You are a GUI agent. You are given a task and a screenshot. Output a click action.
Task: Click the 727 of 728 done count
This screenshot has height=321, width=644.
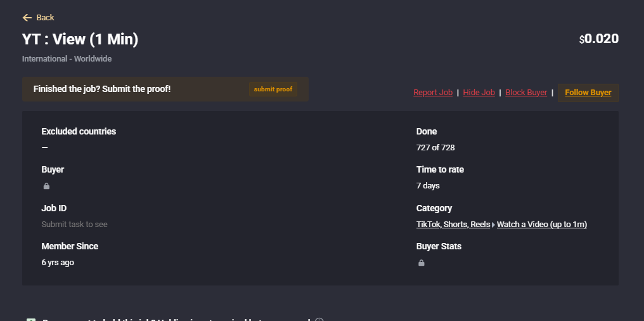pos(435,148)
